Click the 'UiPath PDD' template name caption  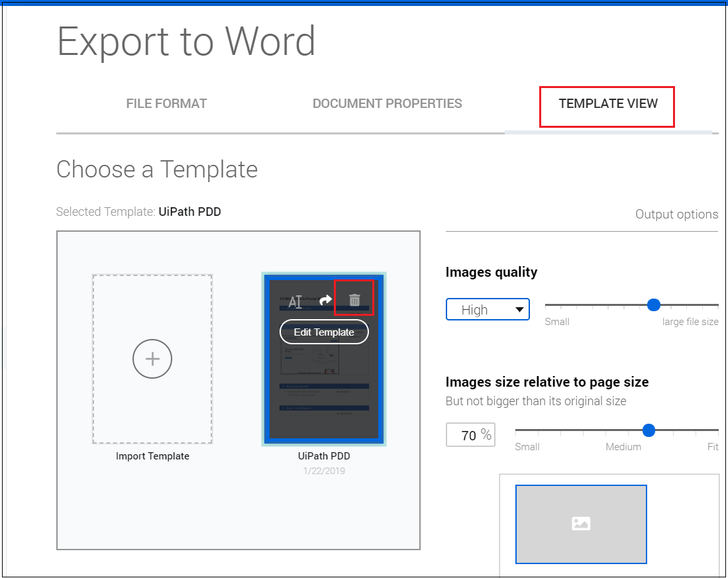(324, 456)
